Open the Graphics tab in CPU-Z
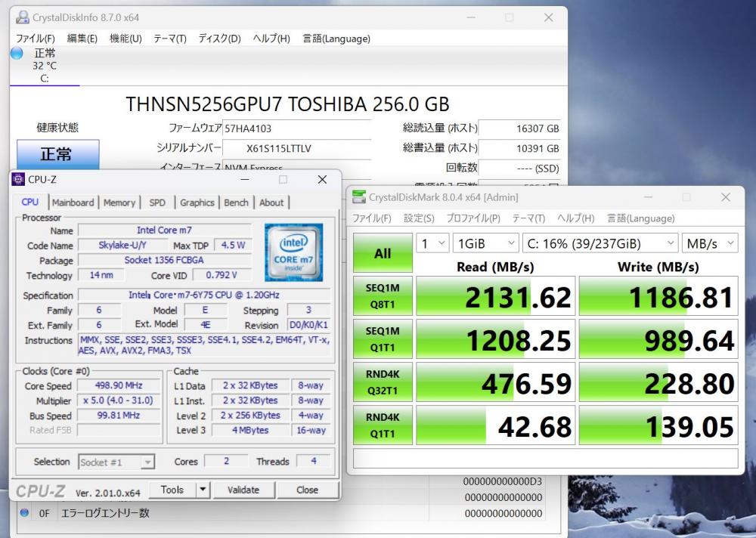The image size is (756, 538). [197, 203]
